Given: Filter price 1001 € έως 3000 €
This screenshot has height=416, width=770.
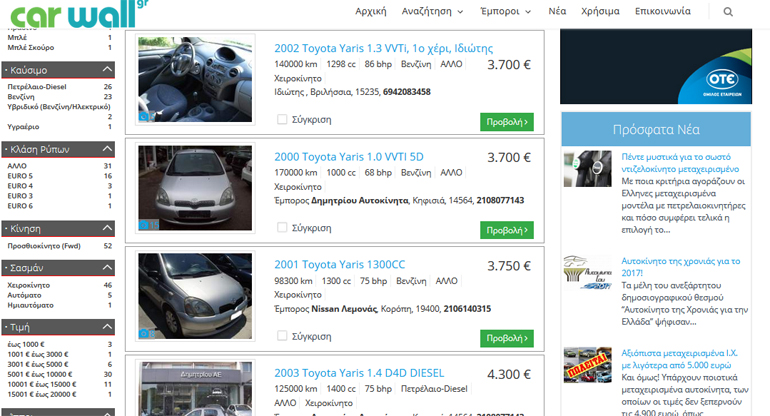Looking at the screenshot, I should pyautogui.click(x=38, y=354).
